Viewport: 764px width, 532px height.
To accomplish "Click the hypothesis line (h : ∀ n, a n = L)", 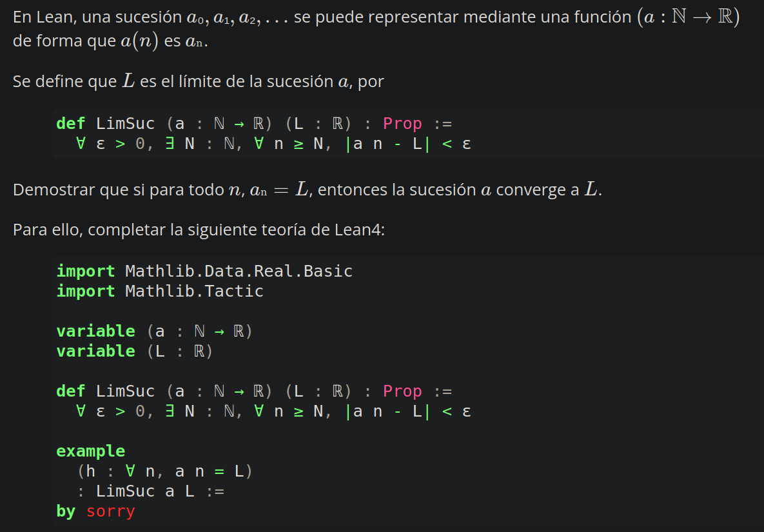I will coord(165,471).
